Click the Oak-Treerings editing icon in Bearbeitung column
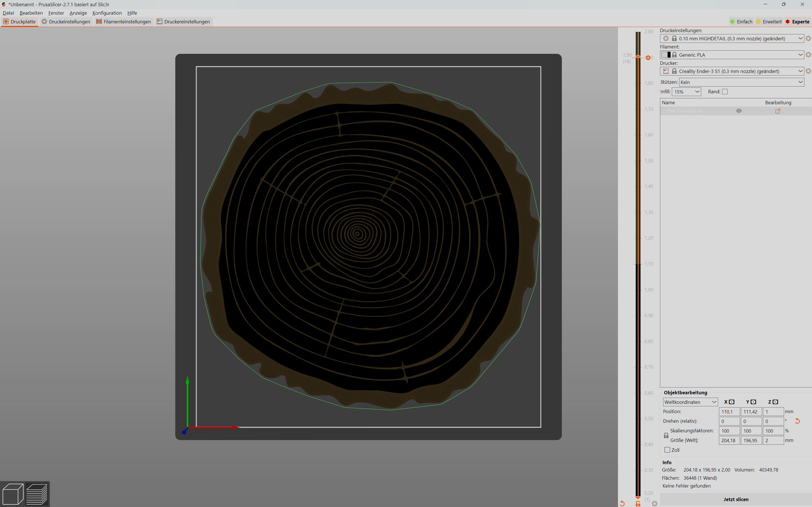 pyautogui.click(x=777, y=111)
